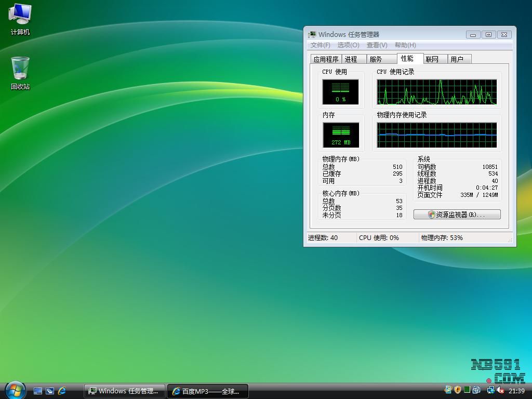Image resolution: width=532 pixels, height=399 pixels.
Task: Click the taskbar clock showing 21:39
Action: 516,391
